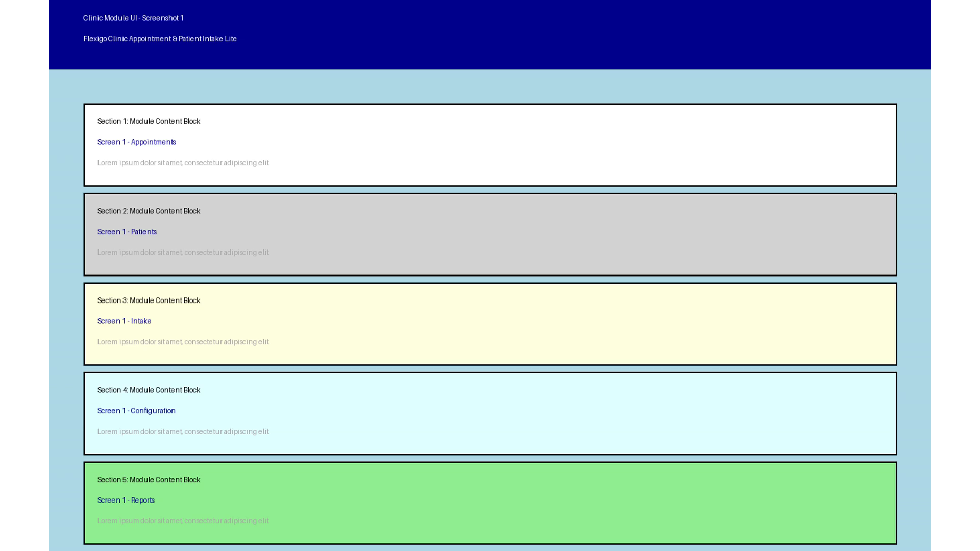Viewport: 980px width, 551px height.
Task: Select the white Section 1 panel background
Action: (x=561, y=145)
